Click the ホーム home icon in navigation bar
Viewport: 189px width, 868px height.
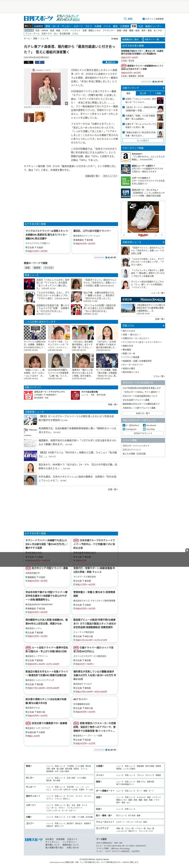[x=28, y=26]
